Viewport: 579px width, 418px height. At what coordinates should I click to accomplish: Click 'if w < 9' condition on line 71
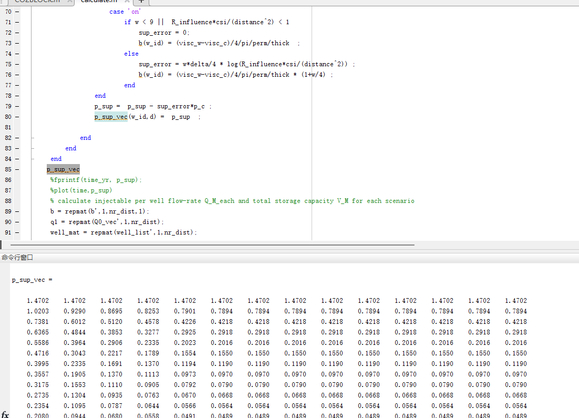pos(206,22)
